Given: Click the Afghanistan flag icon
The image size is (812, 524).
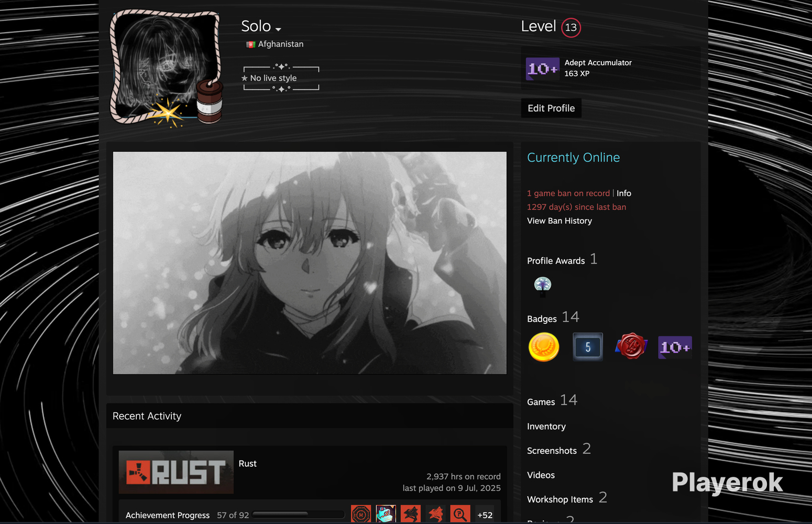Looking at the screenshot, I should pyautogui.click(x=250, y=45).
